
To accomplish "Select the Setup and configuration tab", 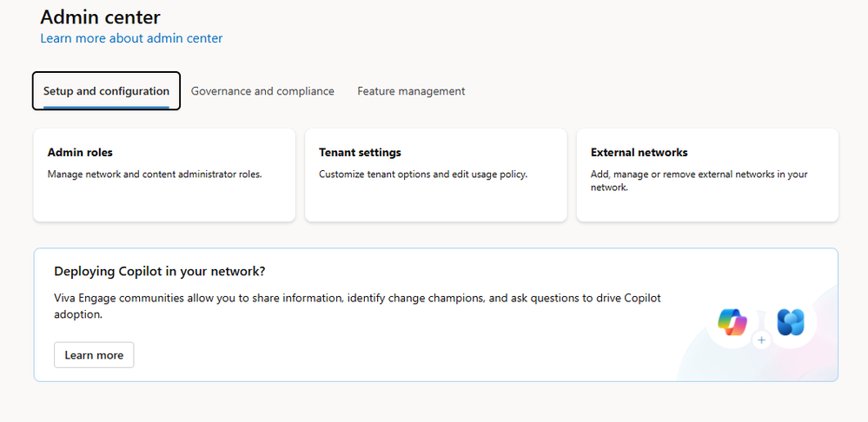I will pos(106,91).
